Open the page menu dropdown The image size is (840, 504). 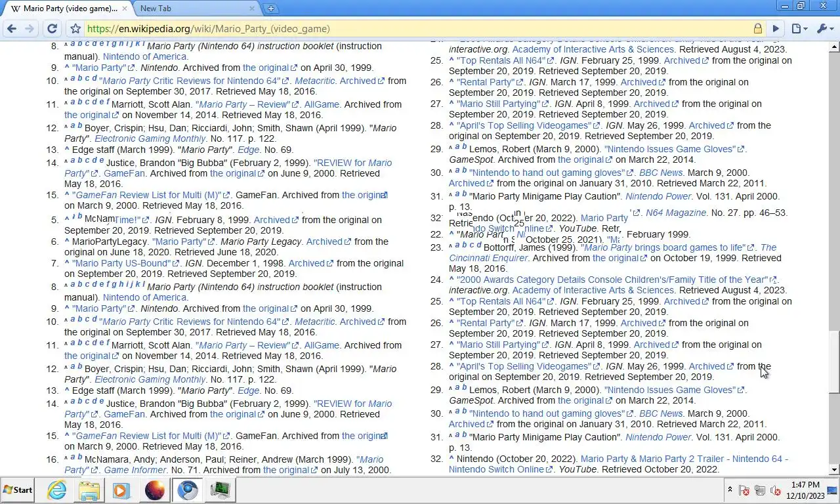click(799, 29)
